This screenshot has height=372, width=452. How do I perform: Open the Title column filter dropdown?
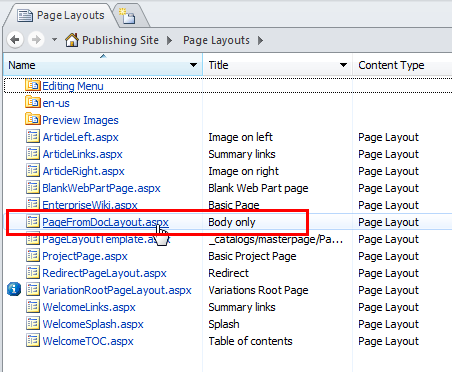point(343,65)
